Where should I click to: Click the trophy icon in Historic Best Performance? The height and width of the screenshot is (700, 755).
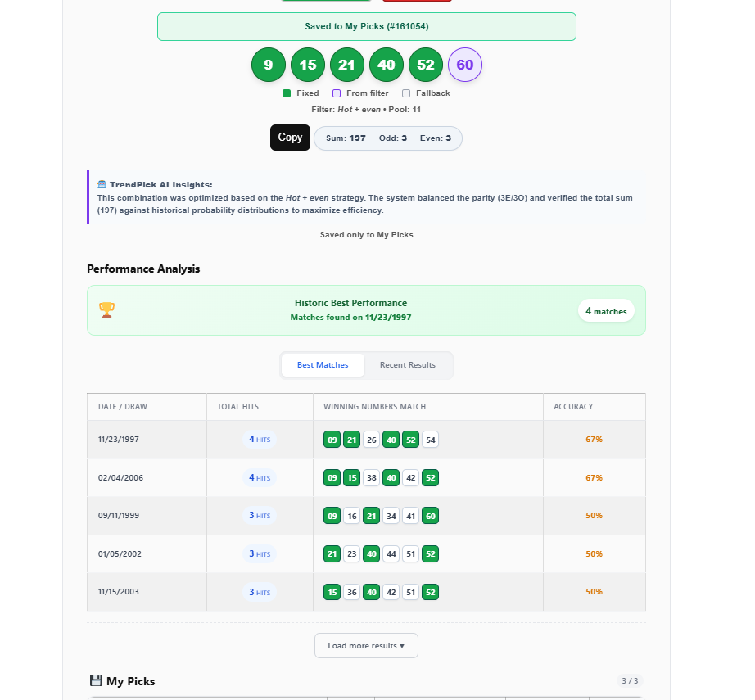tap(106, 309)
